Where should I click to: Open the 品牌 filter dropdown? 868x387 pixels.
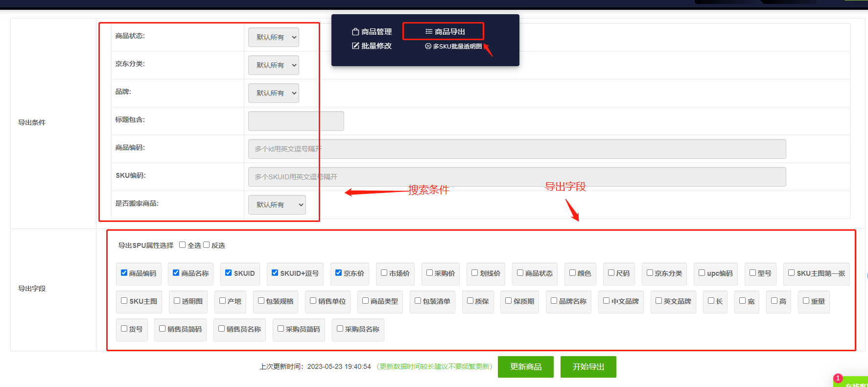click(273, 93)
